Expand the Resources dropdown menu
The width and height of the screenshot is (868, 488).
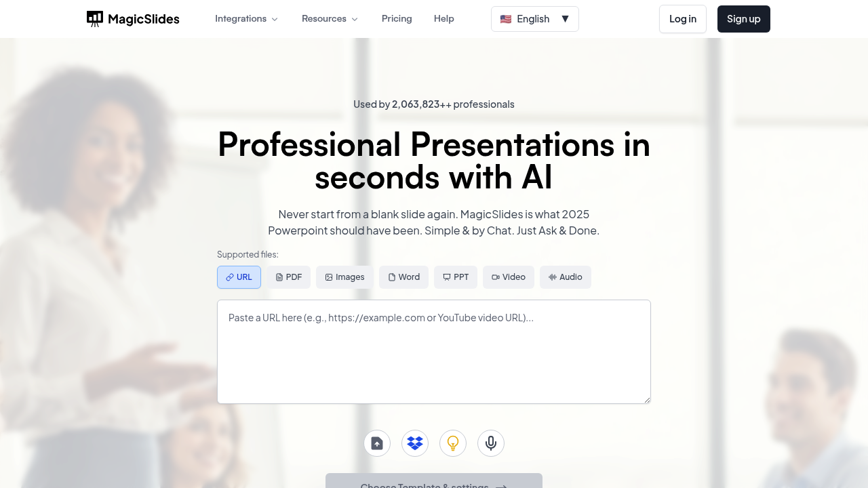coord(330,19)
